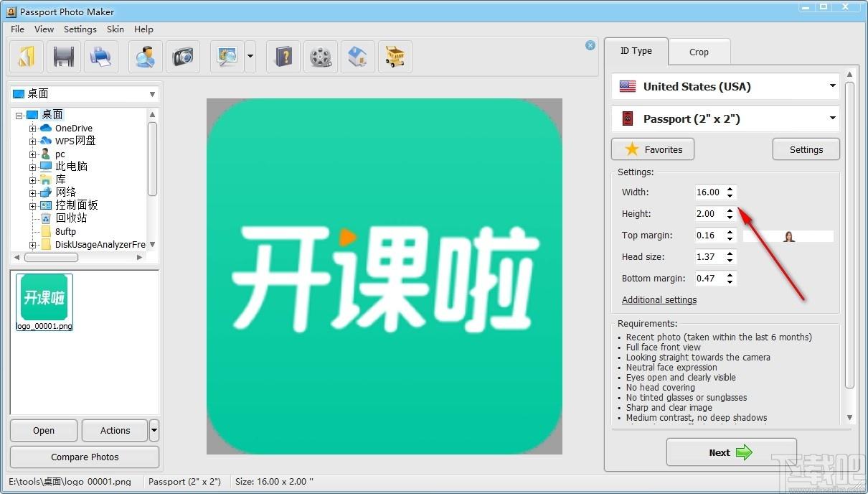The height and width of the screenshot is (494, 868).
Task: Click the Next button
Action: (x=731, y=452)
